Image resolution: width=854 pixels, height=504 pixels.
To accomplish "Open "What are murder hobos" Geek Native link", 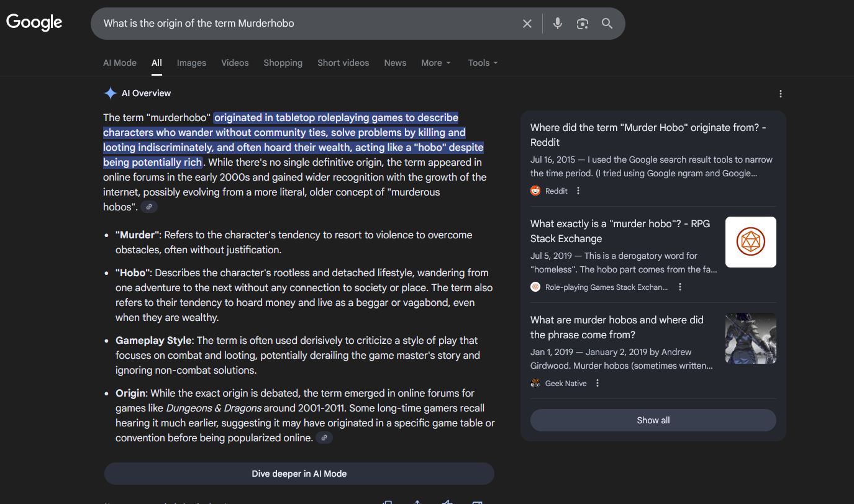I will coord(617,327).
